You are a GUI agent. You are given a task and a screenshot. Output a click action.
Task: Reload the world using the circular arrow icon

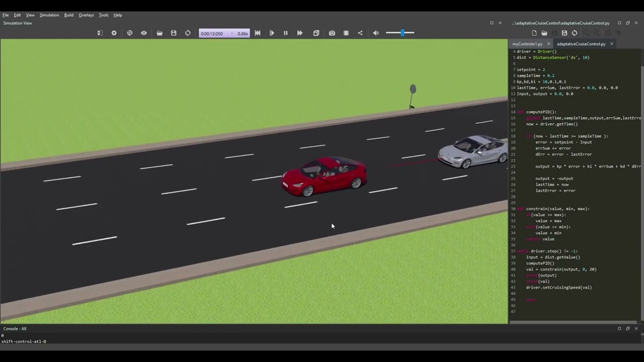click(188, 33)
